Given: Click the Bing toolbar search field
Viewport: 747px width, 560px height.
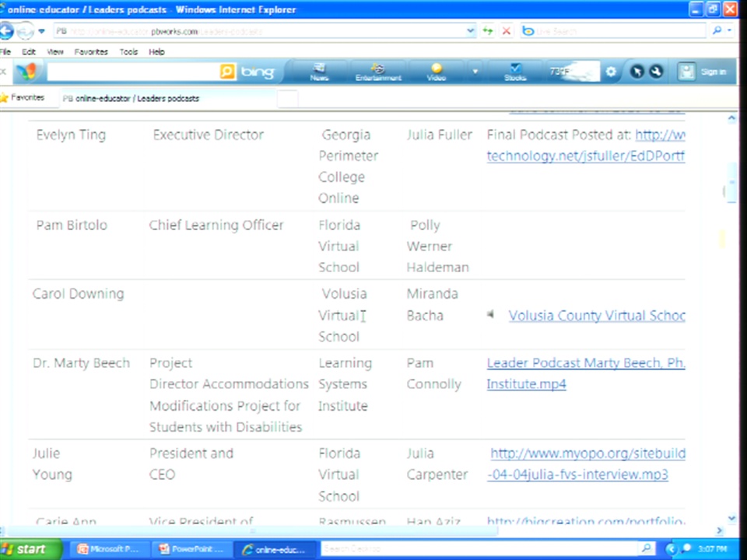Looking at the screenshot, I should (x=133, y=72).
